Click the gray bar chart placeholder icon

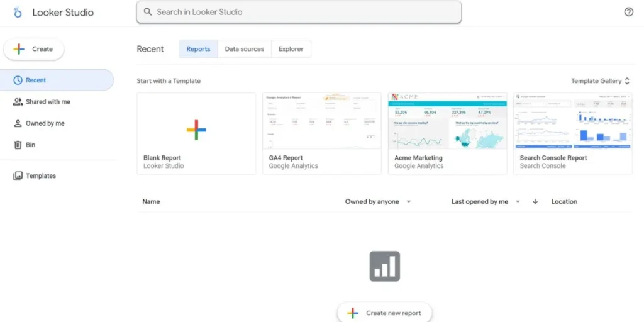[384, 266]
